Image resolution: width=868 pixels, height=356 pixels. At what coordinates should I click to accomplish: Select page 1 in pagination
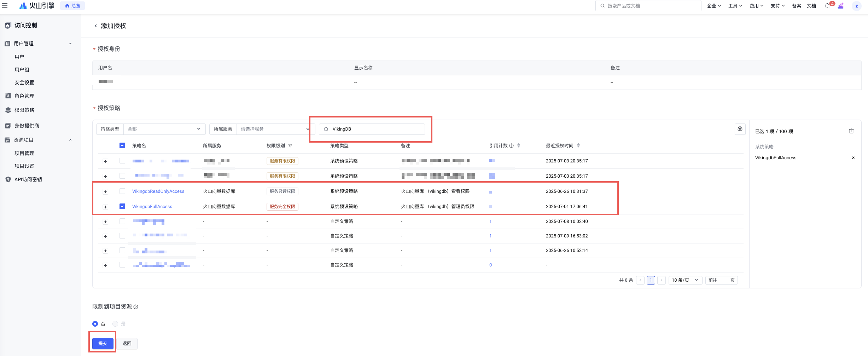coord(651,280)
